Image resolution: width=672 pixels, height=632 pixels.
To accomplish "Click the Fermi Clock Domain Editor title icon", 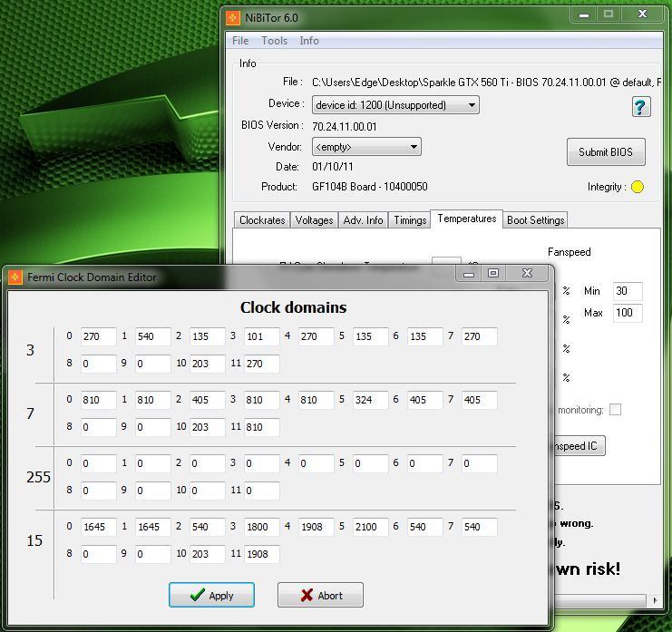I will 15,277.
